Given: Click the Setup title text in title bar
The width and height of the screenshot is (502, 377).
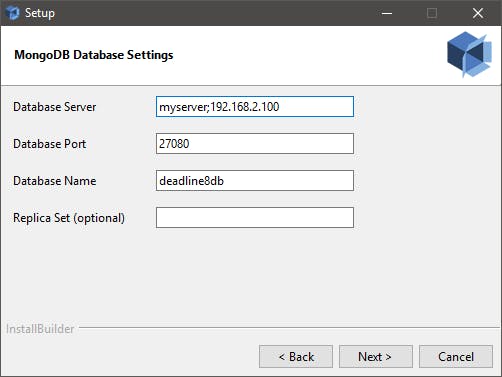Looking at the screenshot, I should pyautogui.click(x=40, y=13).
